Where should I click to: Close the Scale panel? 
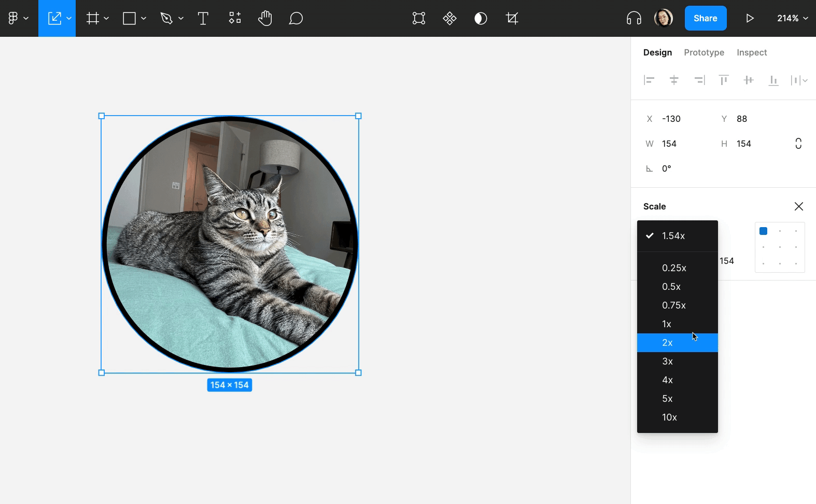pos(798,206)
